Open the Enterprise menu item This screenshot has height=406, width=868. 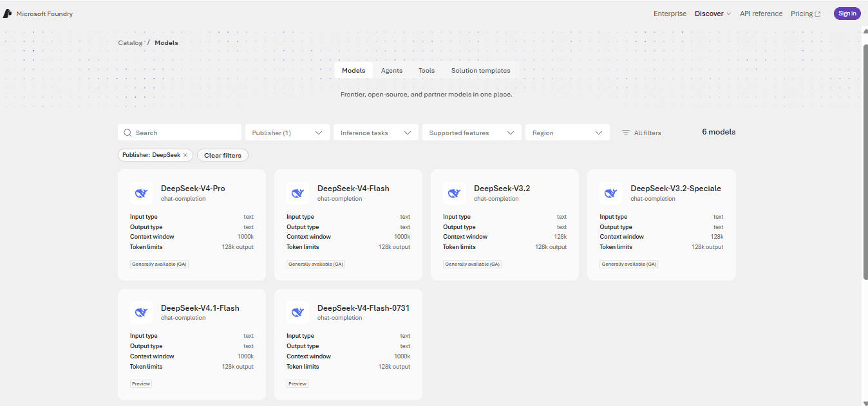pos(670,14)
